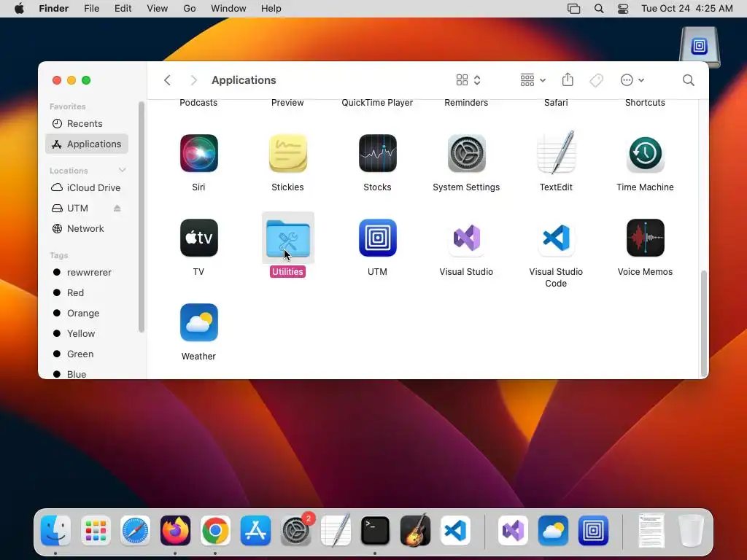Viewport: 747px width, 560px height.
Task: Open App Store from the Dock
Action: (255, 531)
